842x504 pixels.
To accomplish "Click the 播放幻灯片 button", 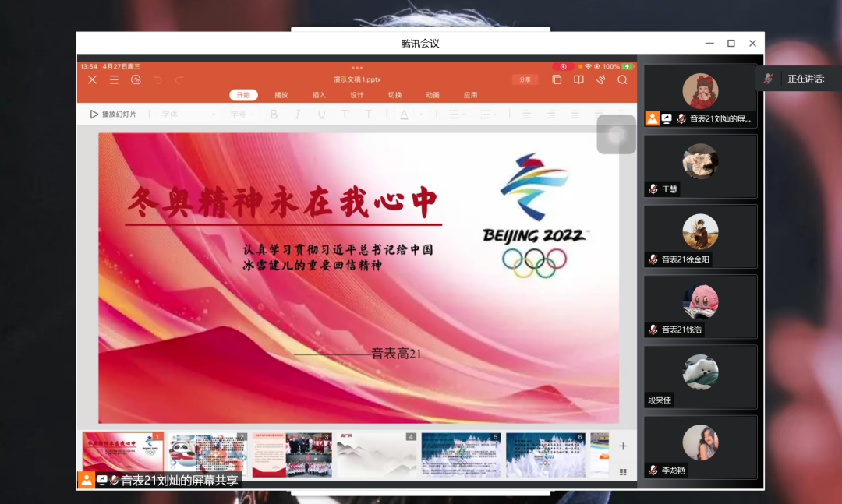I will [x=113, y=115].
